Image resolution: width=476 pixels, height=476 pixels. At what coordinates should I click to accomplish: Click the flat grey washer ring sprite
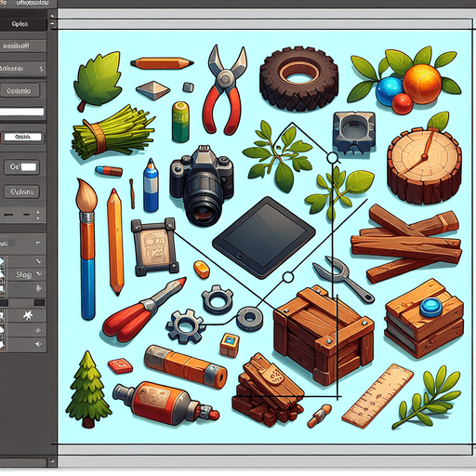click(249, 318)
